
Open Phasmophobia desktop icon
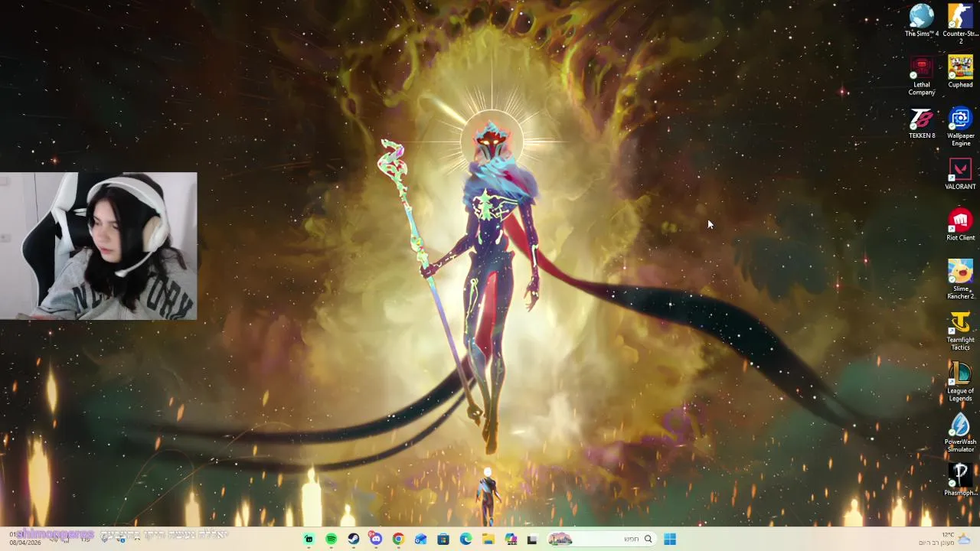coord(960,480)
